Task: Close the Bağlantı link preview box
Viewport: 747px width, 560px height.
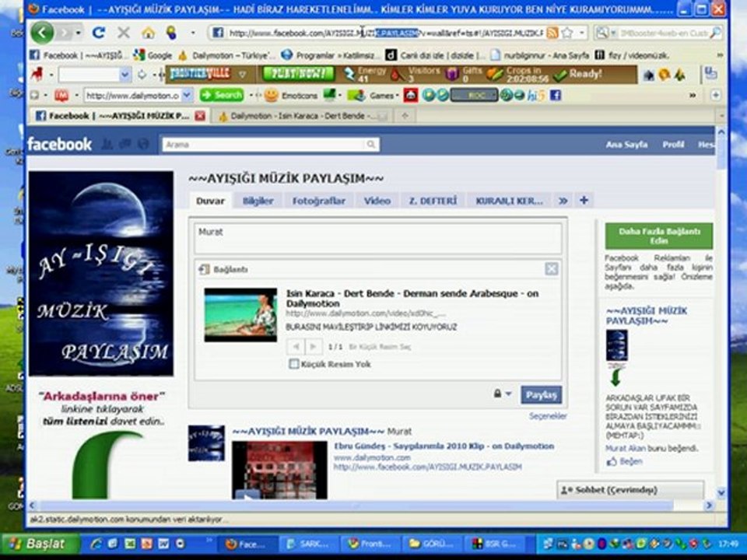Action: [551, 269]
